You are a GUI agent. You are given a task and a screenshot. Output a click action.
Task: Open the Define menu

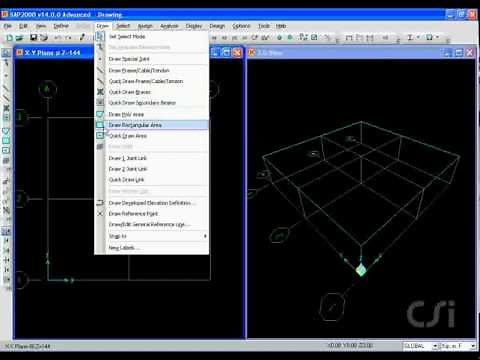click(61, 26)
